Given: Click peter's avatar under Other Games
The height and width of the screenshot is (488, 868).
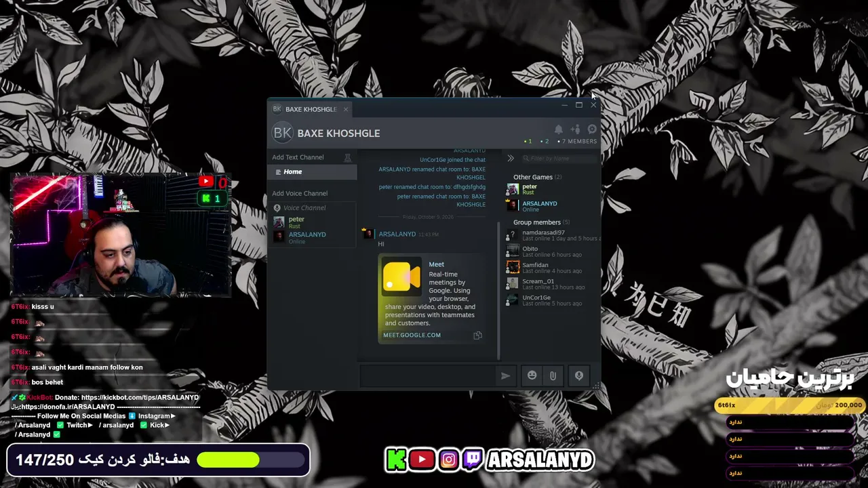Looking at the screenshot, I should point(513,189).
